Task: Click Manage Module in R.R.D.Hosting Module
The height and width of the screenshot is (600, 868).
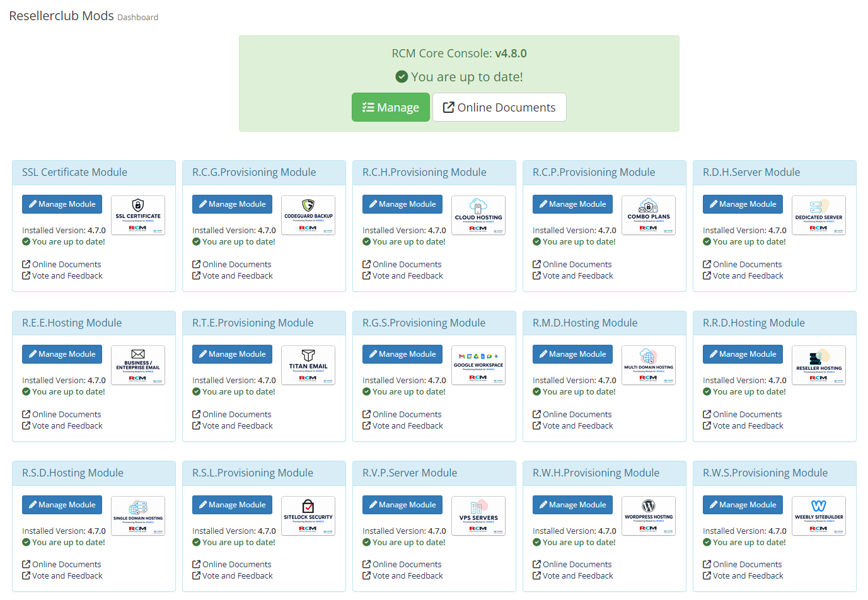Action: [743, 354]
